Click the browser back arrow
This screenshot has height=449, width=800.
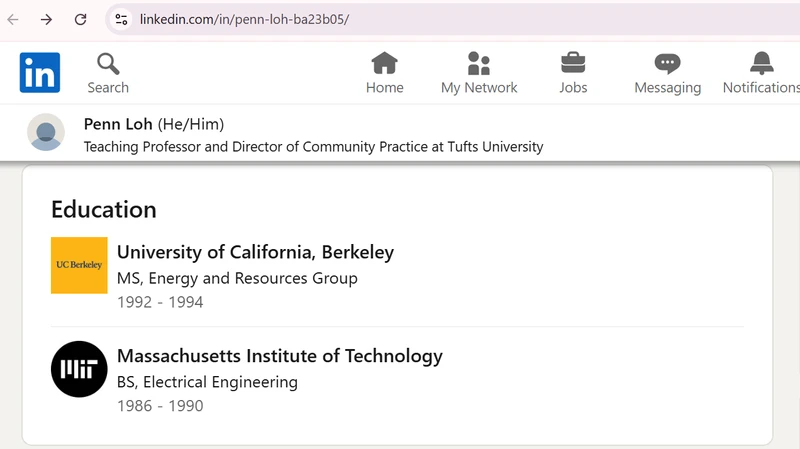[x=13, y=19]
